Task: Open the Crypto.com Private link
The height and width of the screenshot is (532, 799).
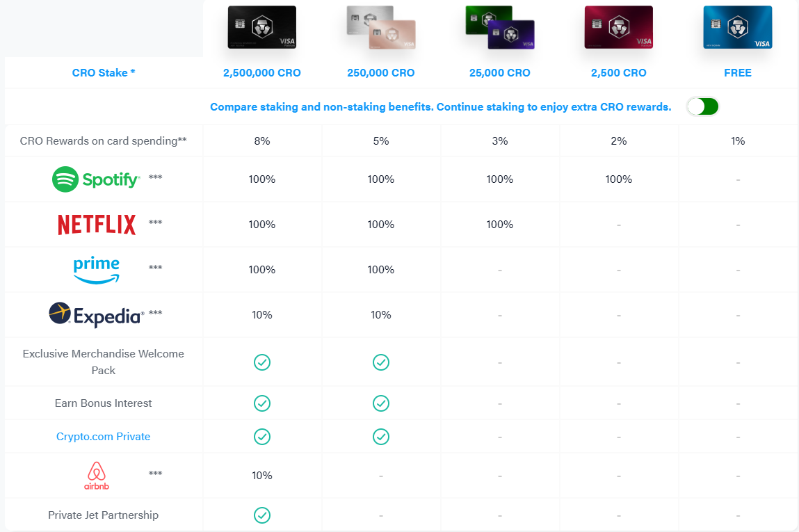Action: pyautogui.click(x=103, y=436)
